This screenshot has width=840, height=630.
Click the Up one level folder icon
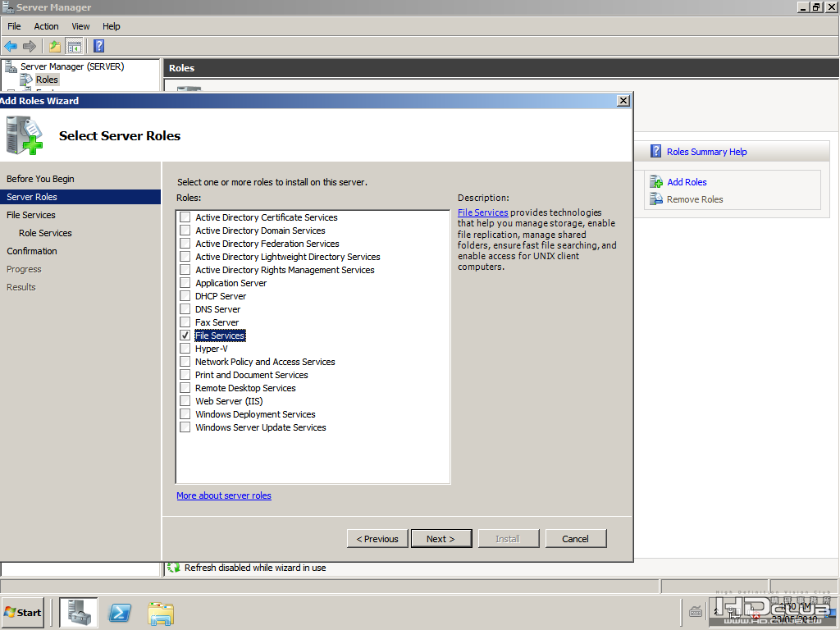point(55,47)
